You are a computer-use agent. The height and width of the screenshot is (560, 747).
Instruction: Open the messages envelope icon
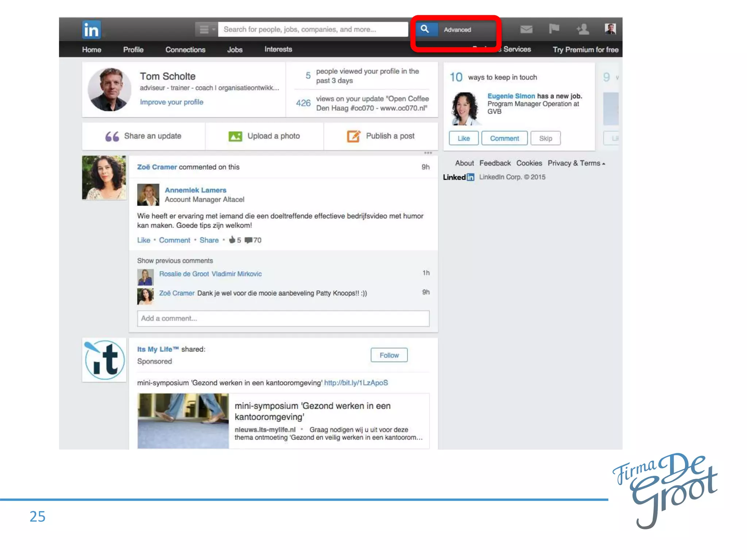tap(526, 29)
